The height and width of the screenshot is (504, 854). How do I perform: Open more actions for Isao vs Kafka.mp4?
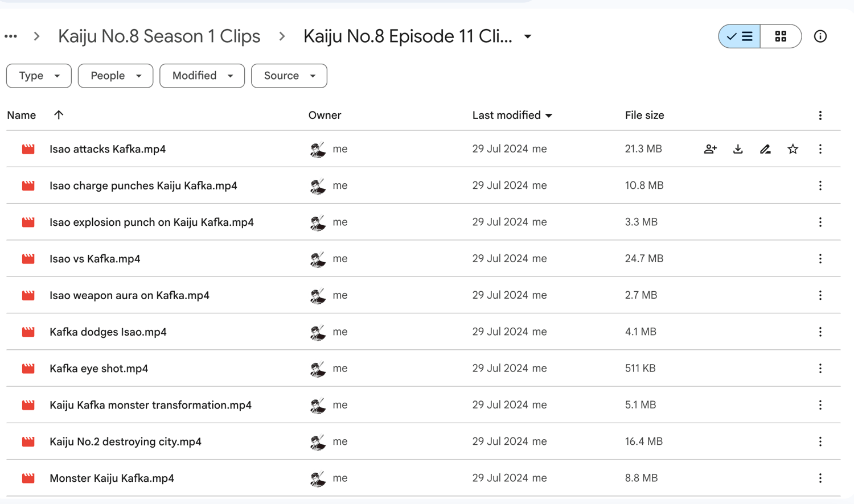(820, 259)
